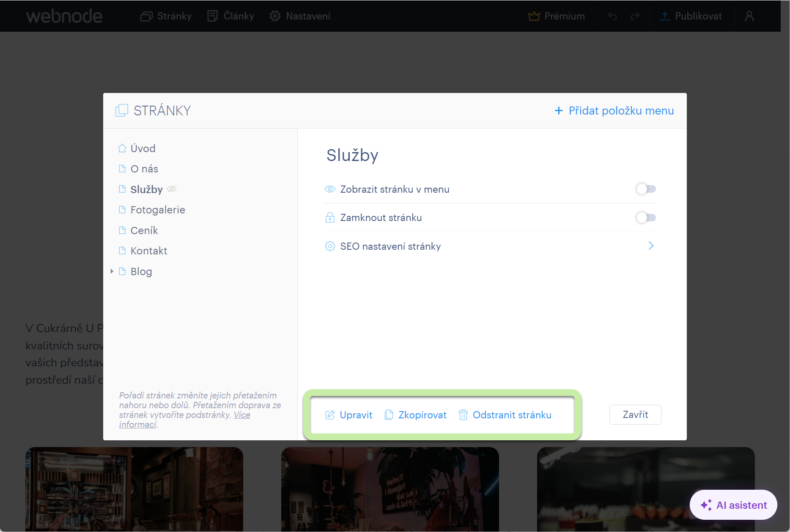Image resolution: width=790 pixels, height=532 pixels.
Task: Click the Zkopírovat copy page icon
Action: click(x=389, y=415)
